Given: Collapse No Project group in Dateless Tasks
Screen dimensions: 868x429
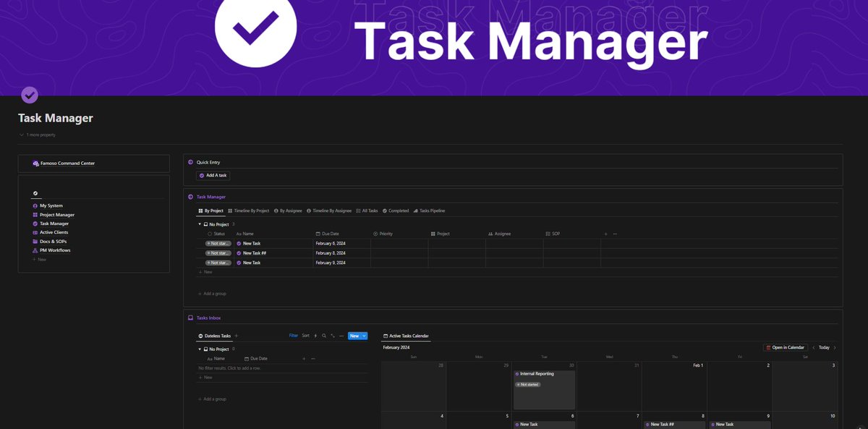Looking at the screenshot, I should click(200, 349).
